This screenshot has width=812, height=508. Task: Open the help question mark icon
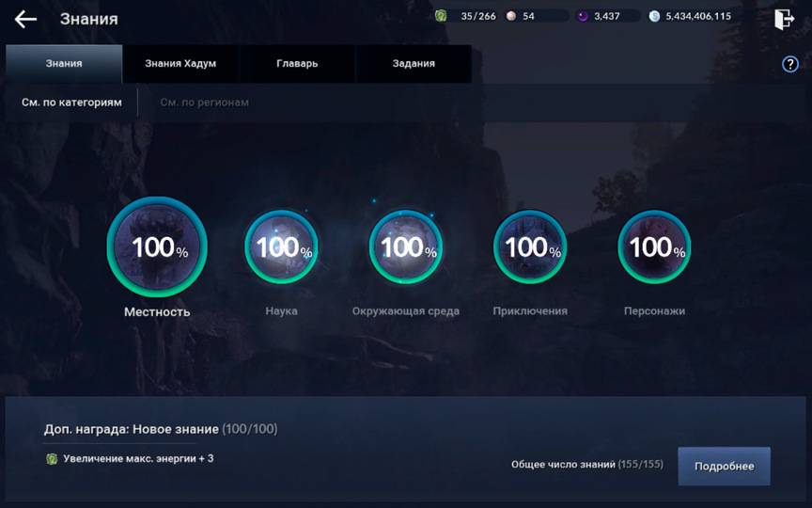pos(789,64)
